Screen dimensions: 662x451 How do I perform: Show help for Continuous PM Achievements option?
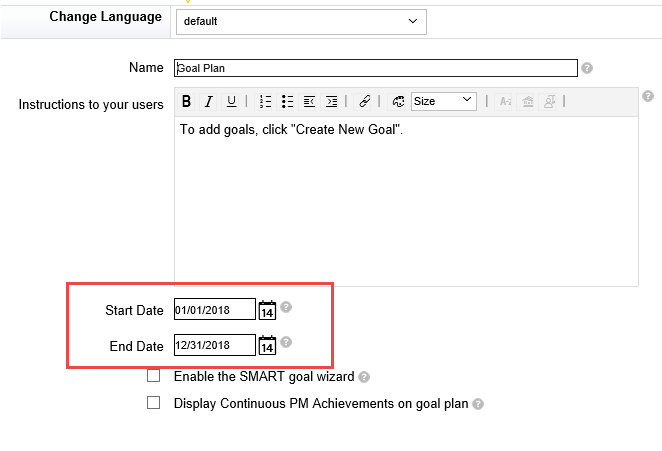point(478,404)
